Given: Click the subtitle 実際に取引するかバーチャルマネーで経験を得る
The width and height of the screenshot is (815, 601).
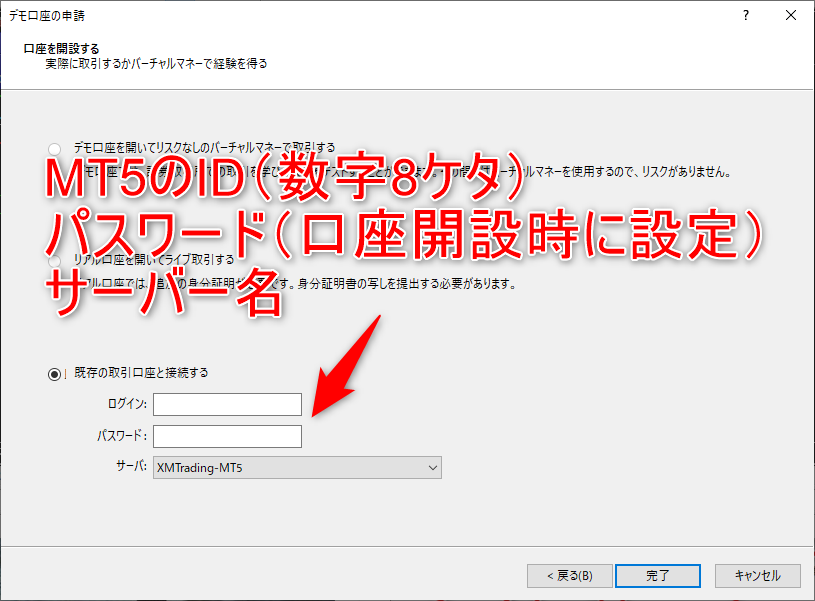Looking at the screenshot, I should click(156, 63).
